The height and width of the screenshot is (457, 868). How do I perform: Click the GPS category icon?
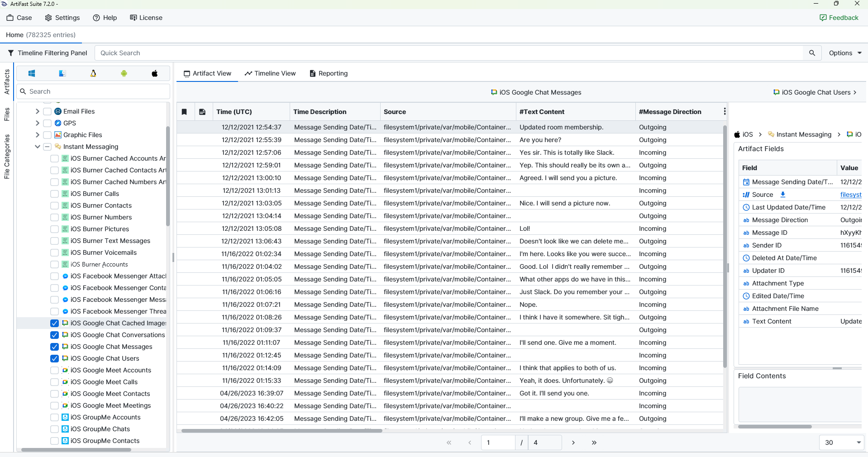pyautogui.click(x=58, y=123)
